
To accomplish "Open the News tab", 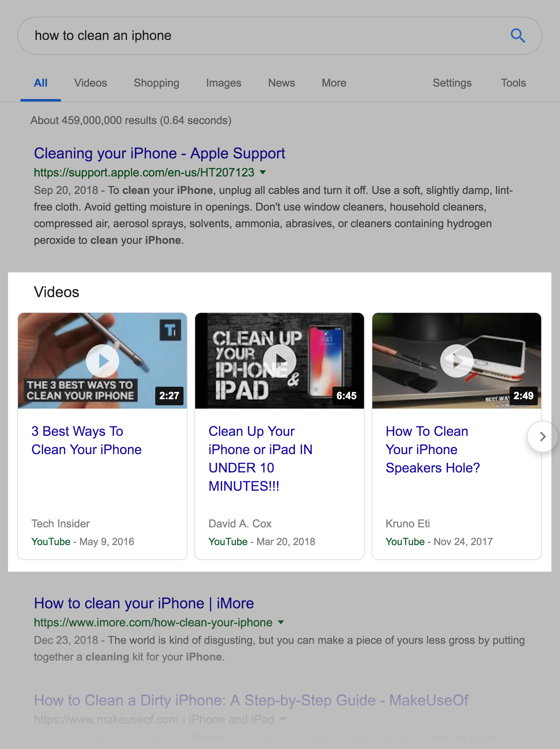I will [x=281, y=83].
